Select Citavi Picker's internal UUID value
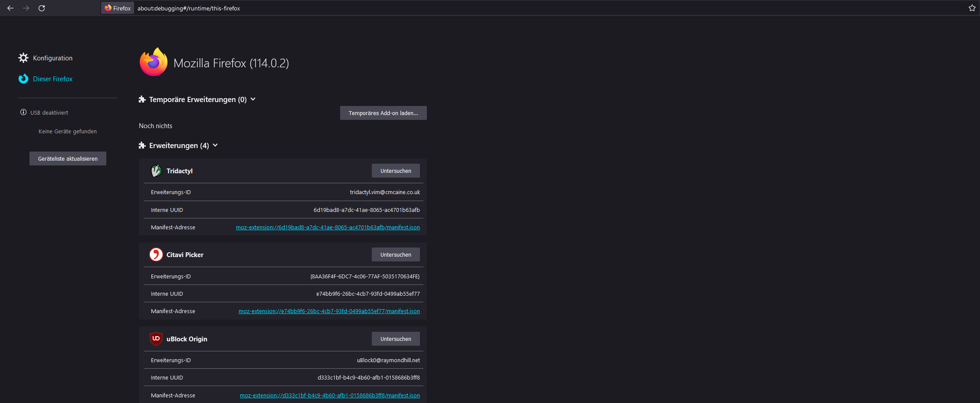The width and height of the screenshot is (980, 403). (x=368, y=294)
